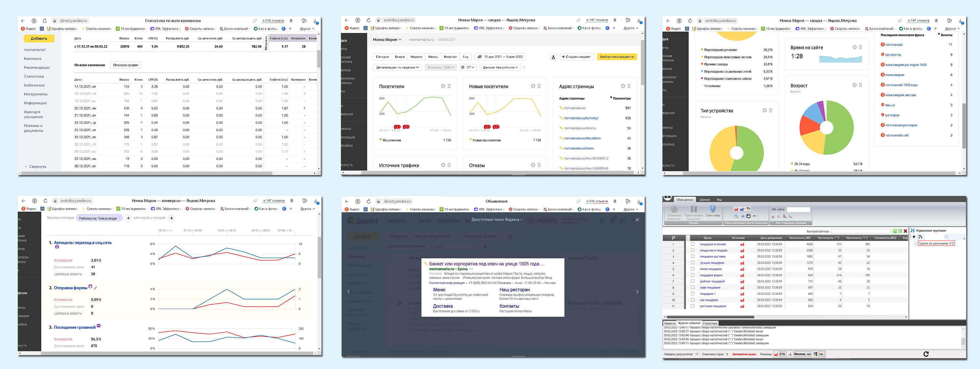Check the box for пиццерия доставка
Viewport: 980px width, 369px height.
[692, 256]
